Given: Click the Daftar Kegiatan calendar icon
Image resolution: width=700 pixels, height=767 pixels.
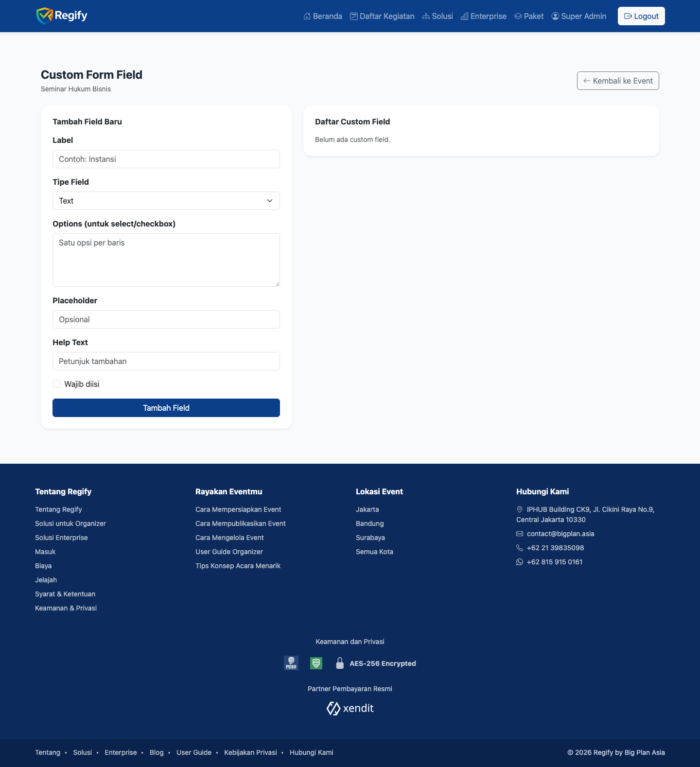Looking at the screenshot, I should tap(354, 16).
